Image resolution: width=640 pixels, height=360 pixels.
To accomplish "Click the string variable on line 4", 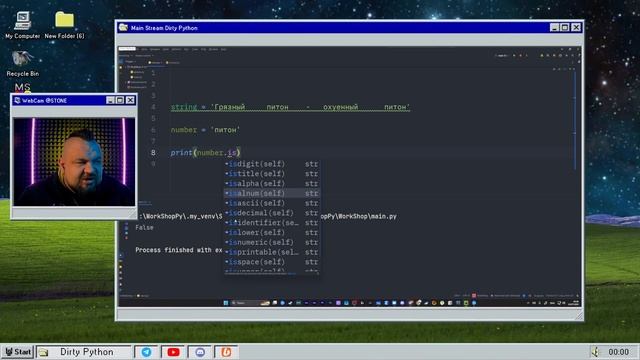I will point(184,107).
